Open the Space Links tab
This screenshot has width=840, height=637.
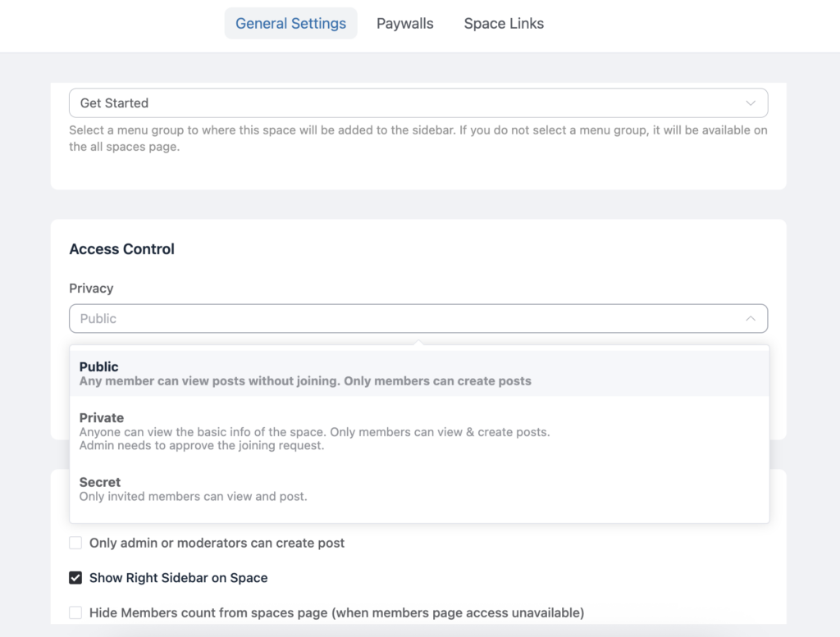[x=503, y=23]
